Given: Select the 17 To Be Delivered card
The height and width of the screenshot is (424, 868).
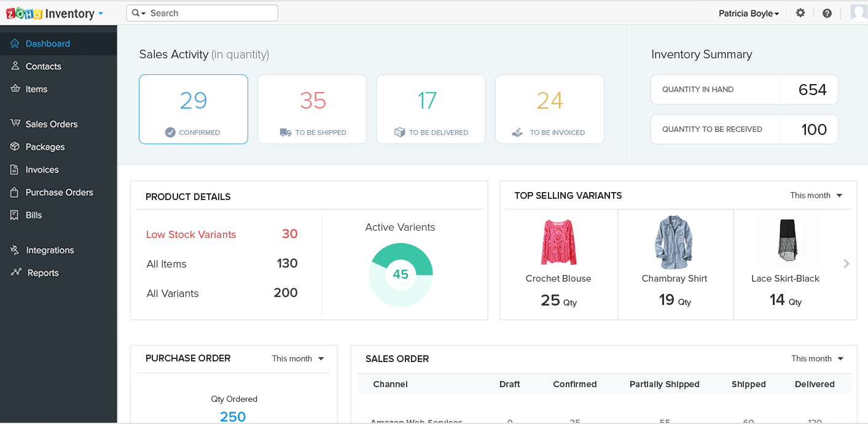Looking at the screenshot, I should pyautogui.click(x=431, y=109).
